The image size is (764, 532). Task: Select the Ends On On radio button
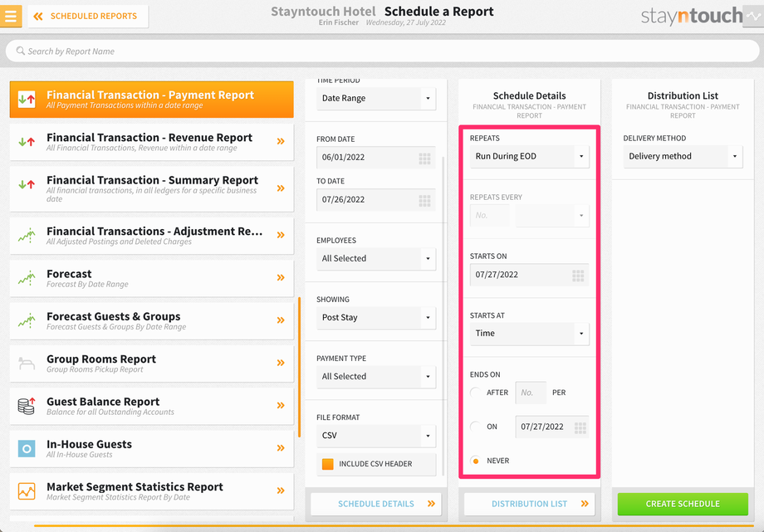[476, 427]
